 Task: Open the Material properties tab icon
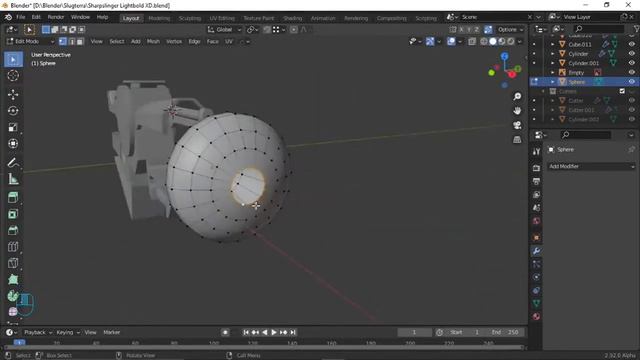(536, 316)
